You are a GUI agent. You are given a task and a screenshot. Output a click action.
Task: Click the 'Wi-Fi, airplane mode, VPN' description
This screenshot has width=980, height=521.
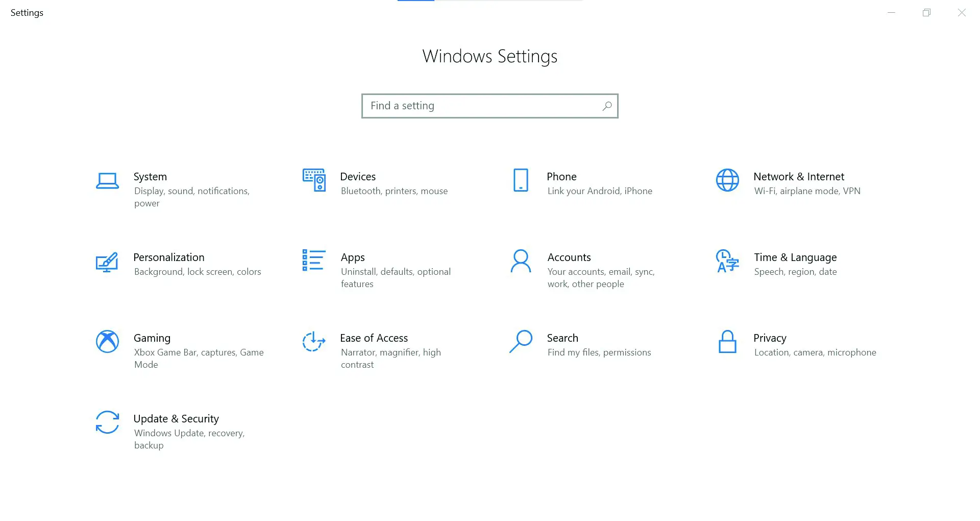tap(807, 191)
